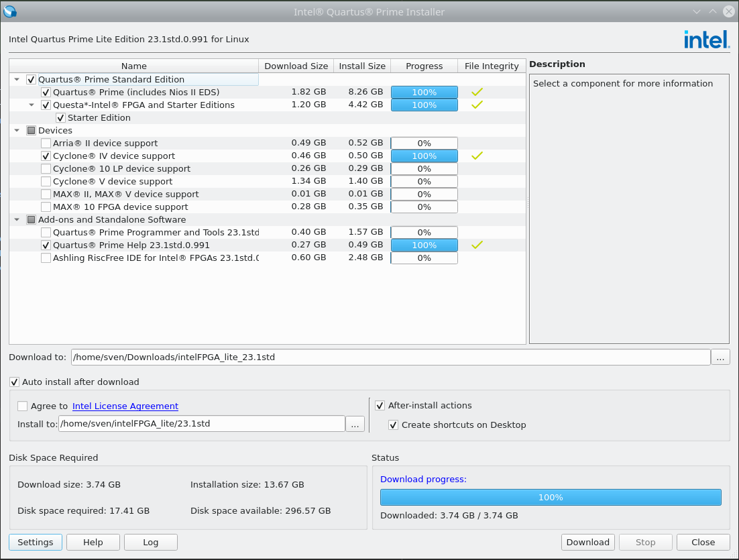
Task: Toggle Add-ons and Standalone Software checkbox
Action: [31, 220]
